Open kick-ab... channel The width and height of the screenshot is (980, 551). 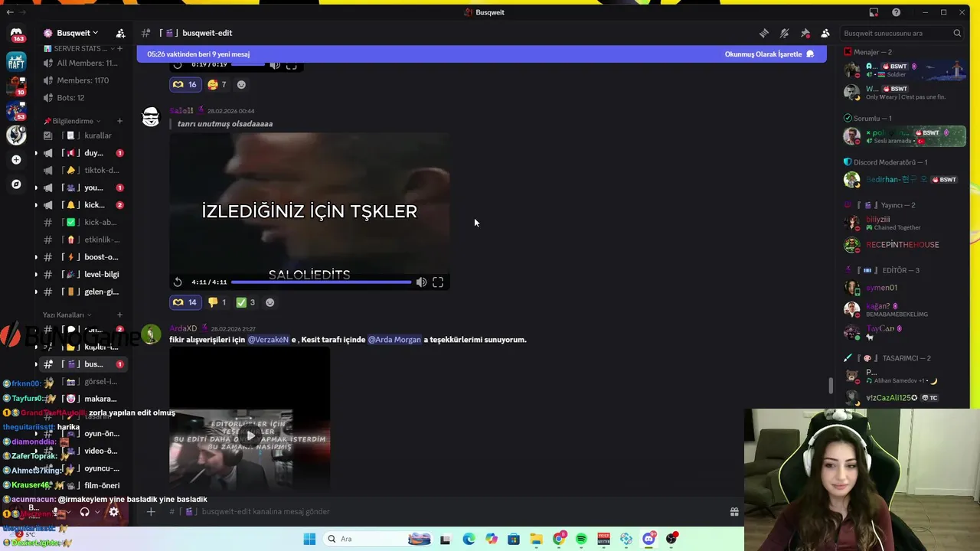(83, 222)
